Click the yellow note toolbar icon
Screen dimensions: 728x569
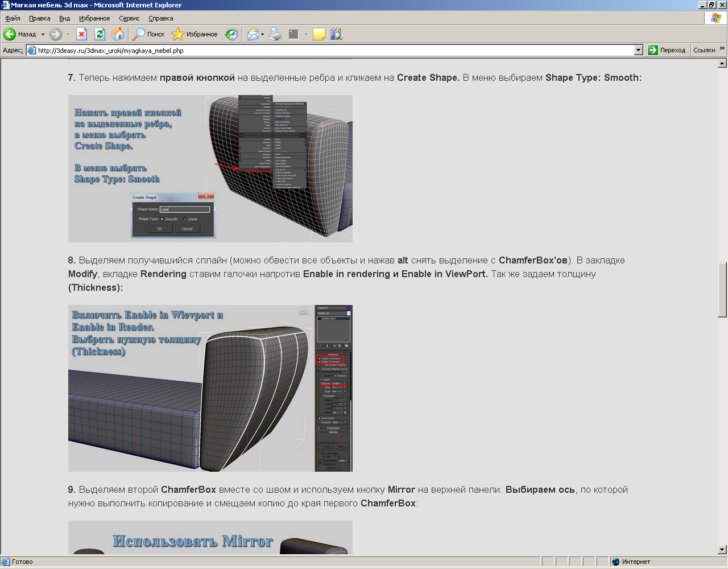(318, 34)
